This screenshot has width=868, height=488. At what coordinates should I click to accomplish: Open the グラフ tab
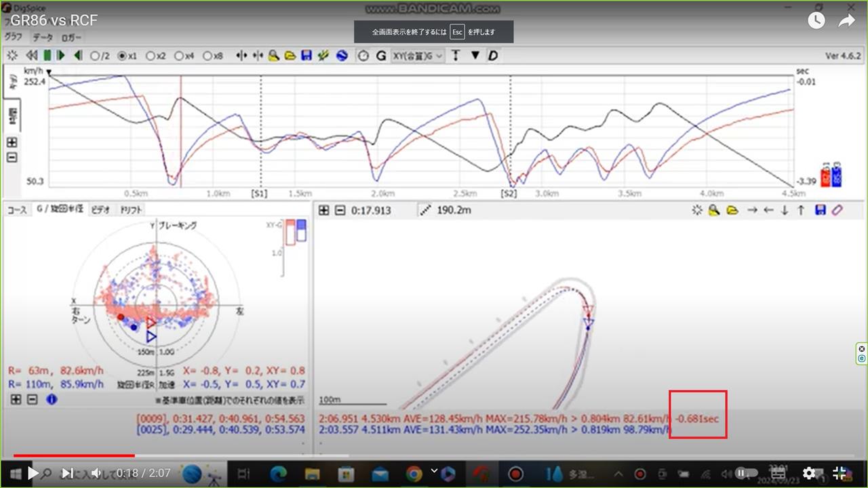click(14, 37)
